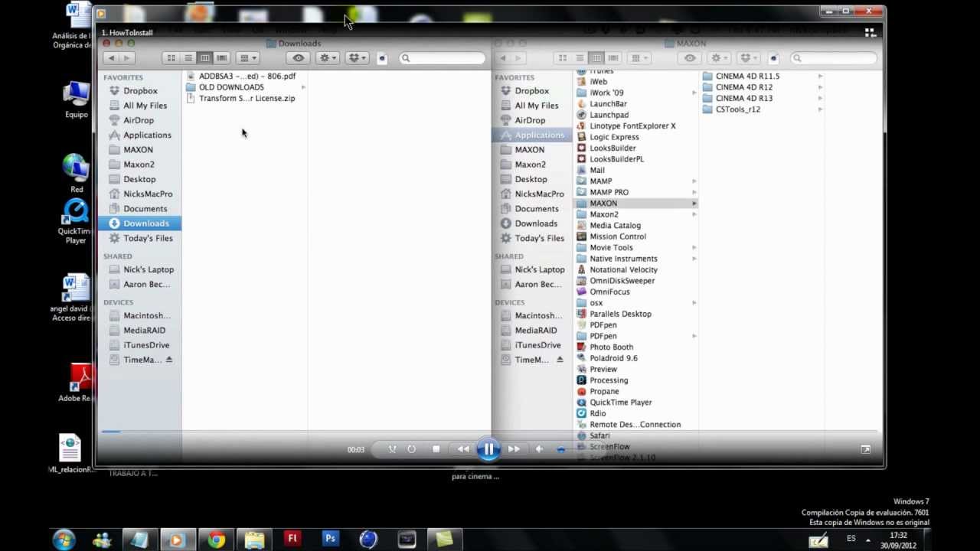
Task: Open Windows Live Messenger from taskbar
Action: click(x=102, y=540)
